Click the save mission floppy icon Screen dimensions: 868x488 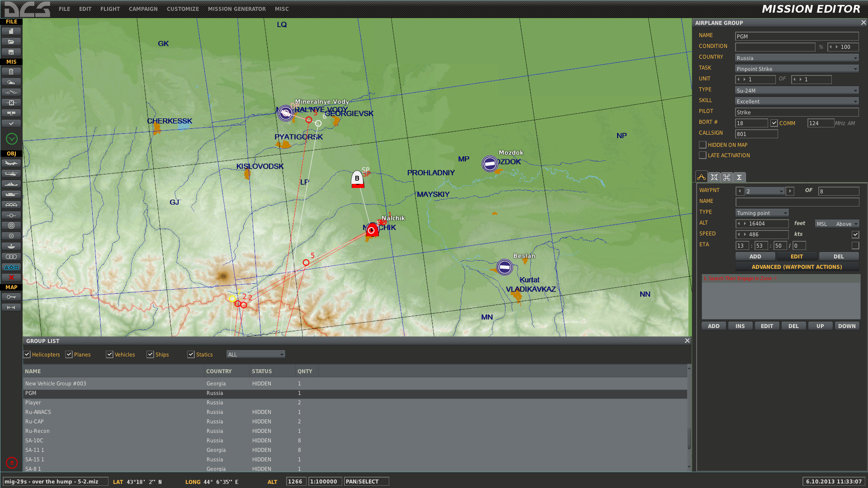coord(11,52)
